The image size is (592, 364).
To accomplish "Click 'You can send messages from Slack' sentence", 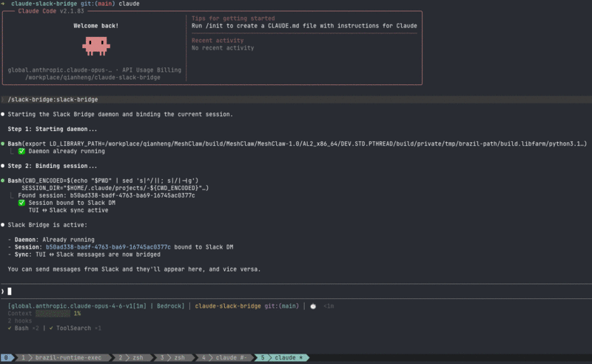I will pos(134,269).
